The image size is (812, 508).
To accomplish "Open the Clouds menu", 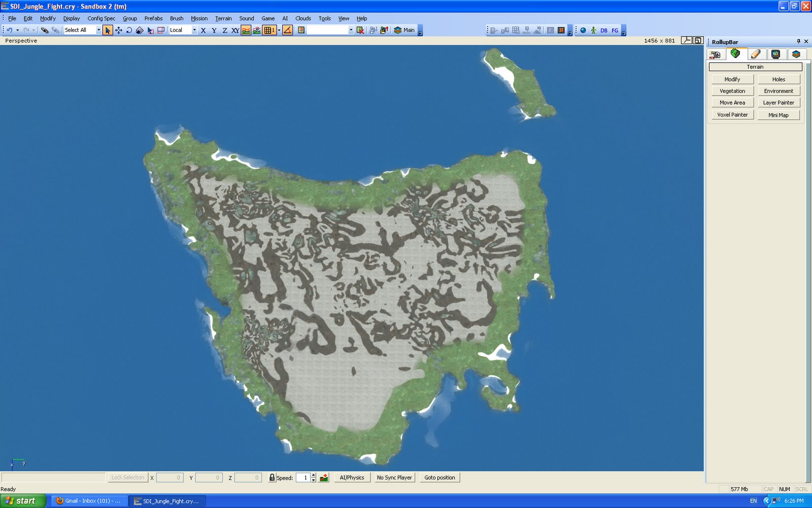I will point(303,18).
